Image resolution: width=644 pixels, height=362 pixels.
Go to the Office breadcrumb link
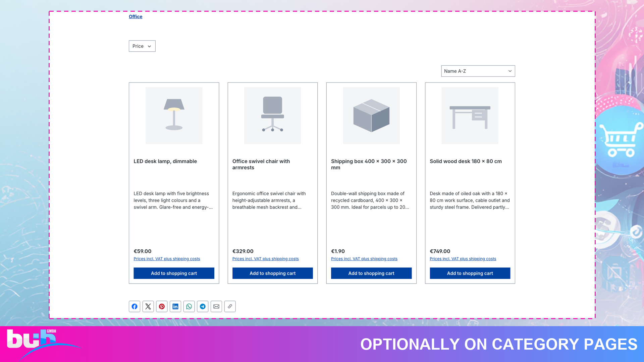tap(136, 16)
